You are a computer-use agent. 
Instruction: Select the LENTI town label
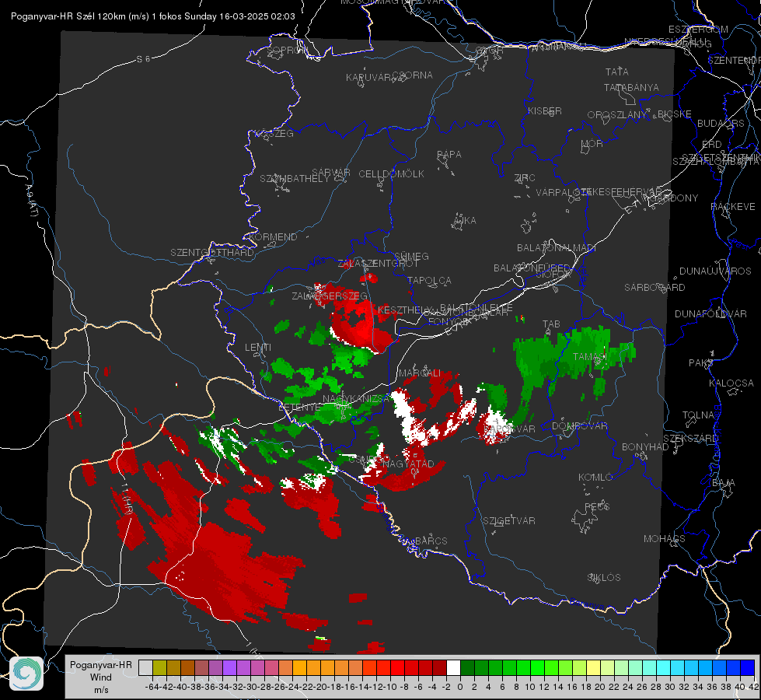pyautogui.click(x=258, y=348)
